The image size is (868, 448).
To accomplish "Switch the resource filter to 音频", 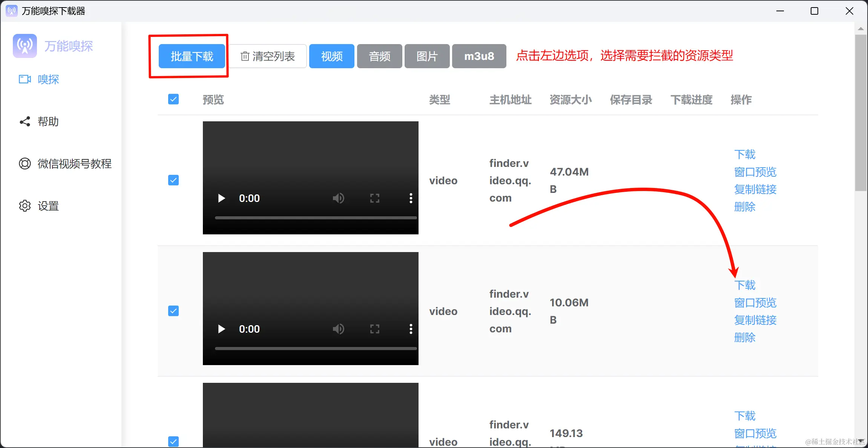I will 379,56.
